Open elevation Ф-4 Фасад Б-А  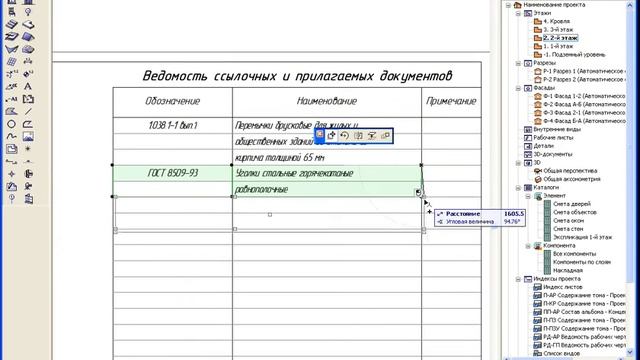pos(584,121)
